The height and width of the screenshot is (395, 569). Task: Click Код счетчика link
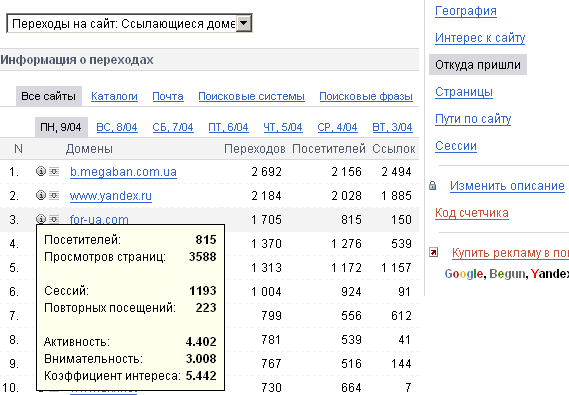pyautogui.click(x=472, y=213)
